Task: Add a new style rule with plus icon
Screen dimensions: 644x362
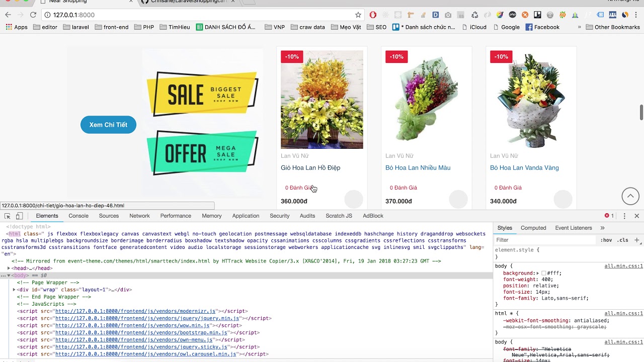Action: click(636, 240)
